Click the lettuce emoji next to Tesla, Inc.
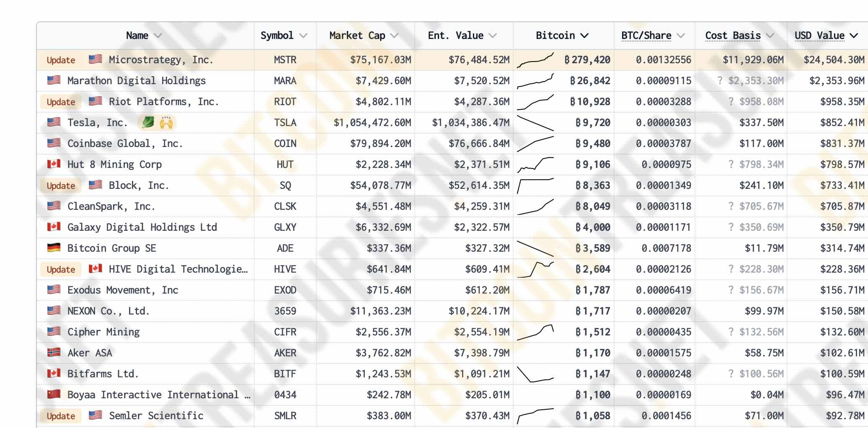The height and width of the screenshot is (428, 868). point(148,122)
